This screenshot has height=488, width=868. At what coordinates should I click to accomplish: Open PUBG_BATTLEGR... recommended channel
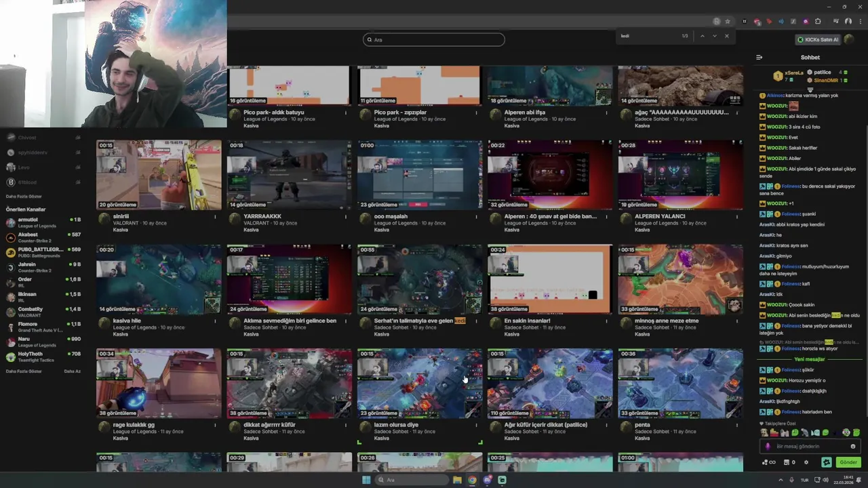pyautogui.click(x=42, y=252)
